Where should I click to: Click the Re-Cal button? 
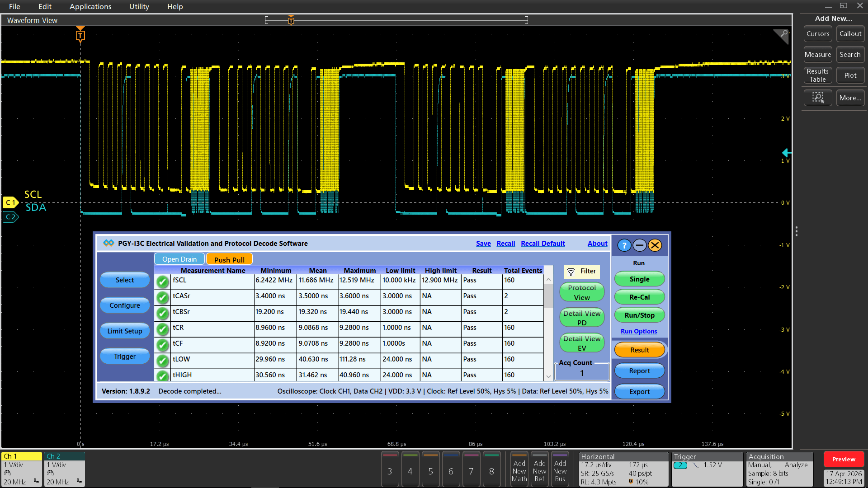point(639,297)
